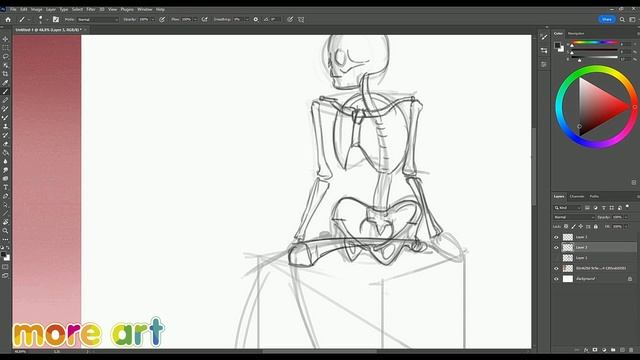Open the Edit Toolbar three-dots button
Viewport: 640px width, 360px height.
coord(5,239)
